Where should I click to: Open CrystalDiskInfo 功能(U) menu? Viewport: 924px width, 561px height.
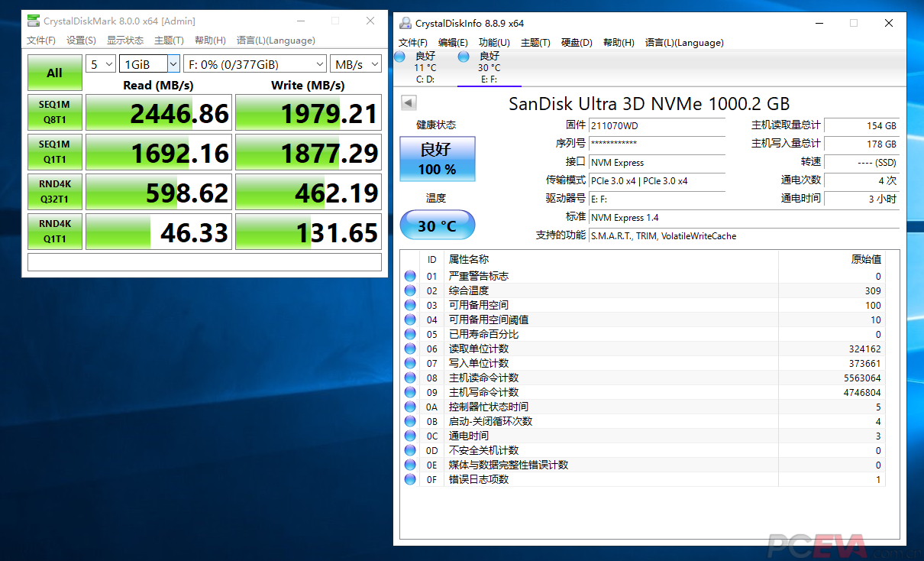(x=494, y=43)
